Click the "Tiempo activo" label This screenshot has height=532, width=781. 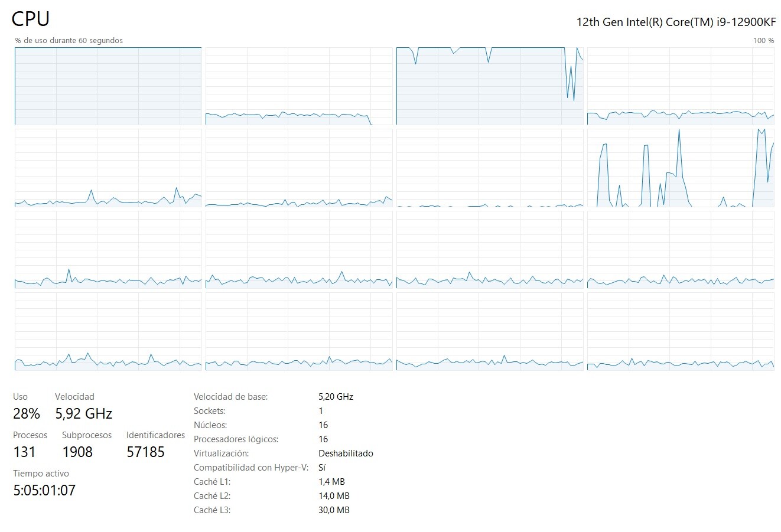tap(41, 474)
